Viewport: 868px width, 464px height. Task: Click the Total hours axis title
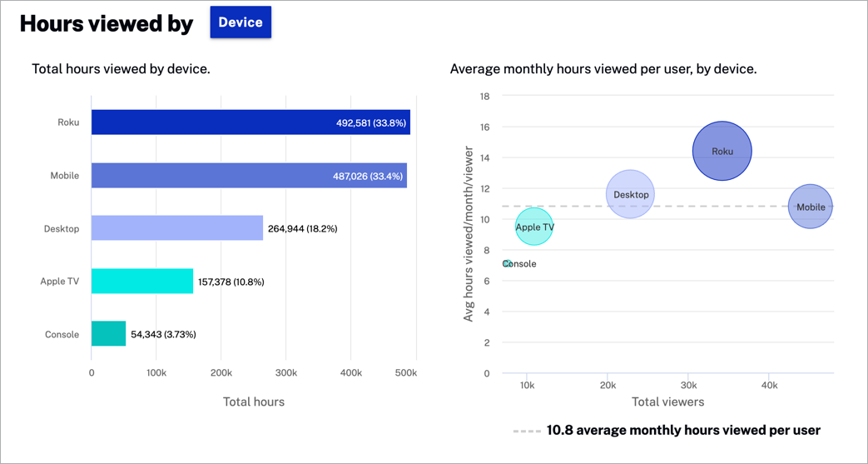click(x=253, y=402)
